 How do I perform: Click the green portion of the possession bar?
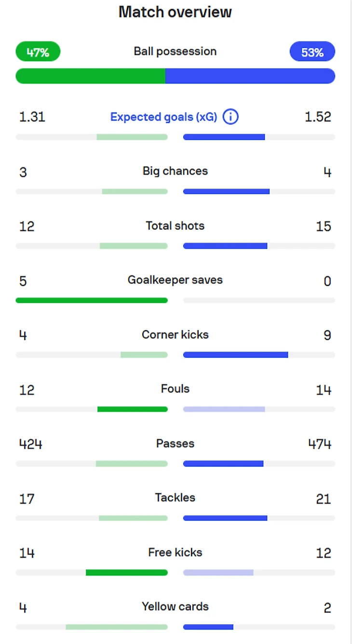pos(91,76)
